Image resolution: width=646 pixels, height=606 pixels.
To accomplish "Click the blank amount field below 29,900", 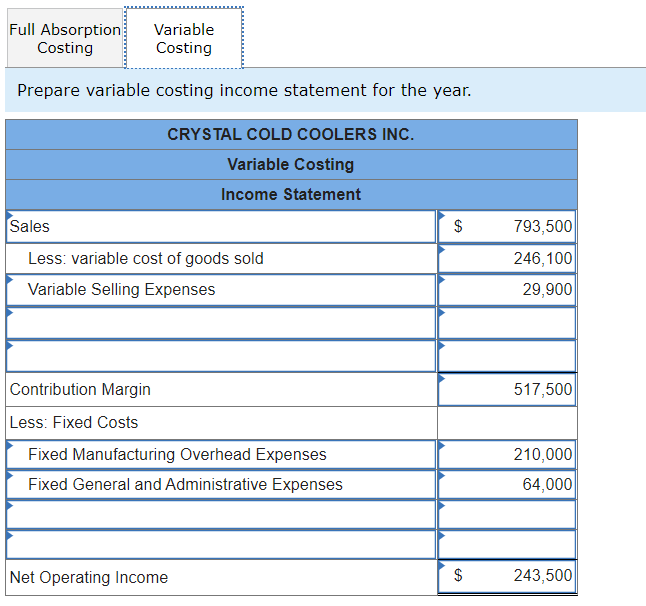I will (x=507, y=323).
